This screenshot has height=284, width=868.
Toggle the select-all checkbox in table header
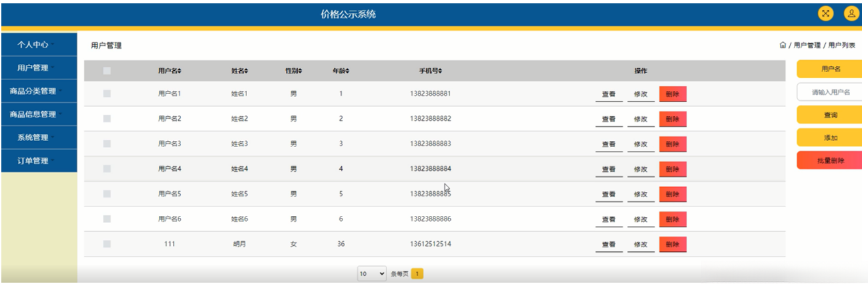107,71
